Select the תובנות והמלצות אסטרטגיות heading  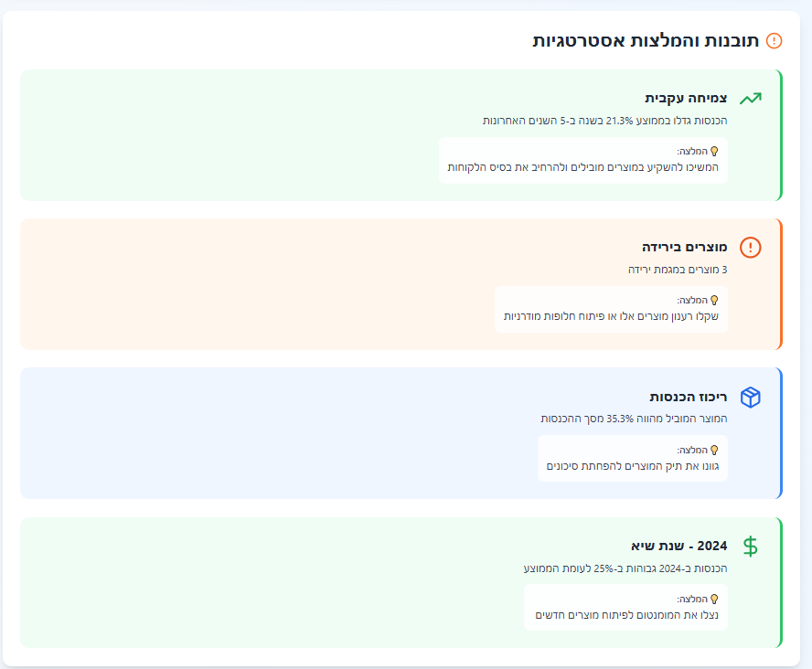pos(645,41)
